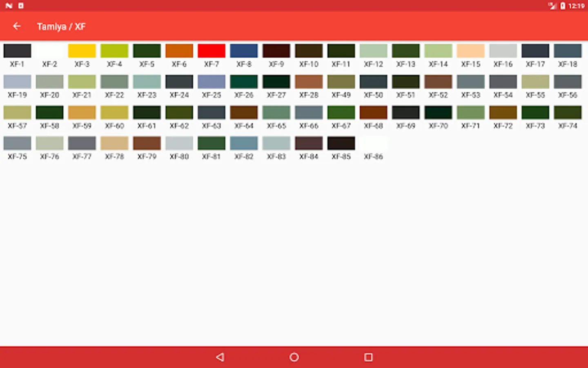The image size is (588, 368).
Task: Select the XF-84 dark brown swatch
Action: point(309,143)
